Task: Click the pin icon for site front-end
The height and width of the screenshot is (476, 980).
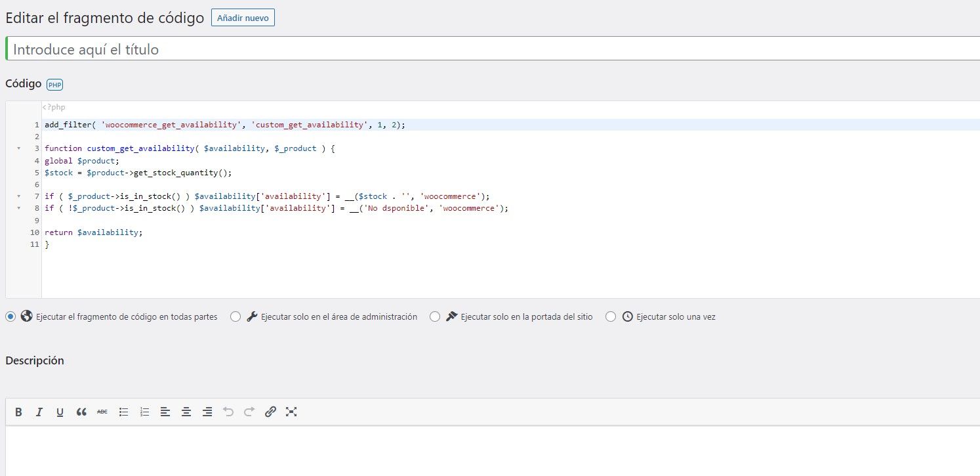Action: click(451, 316)
